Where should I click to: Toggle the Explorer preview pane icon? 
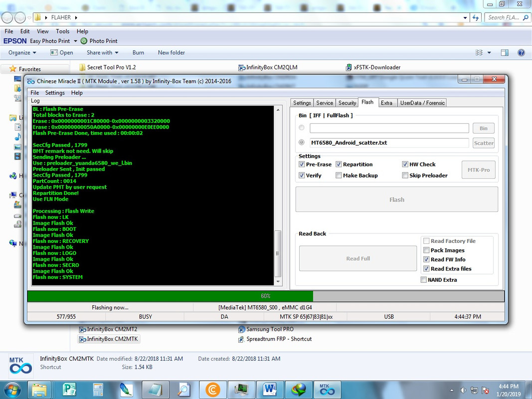(x=505, y=52)
